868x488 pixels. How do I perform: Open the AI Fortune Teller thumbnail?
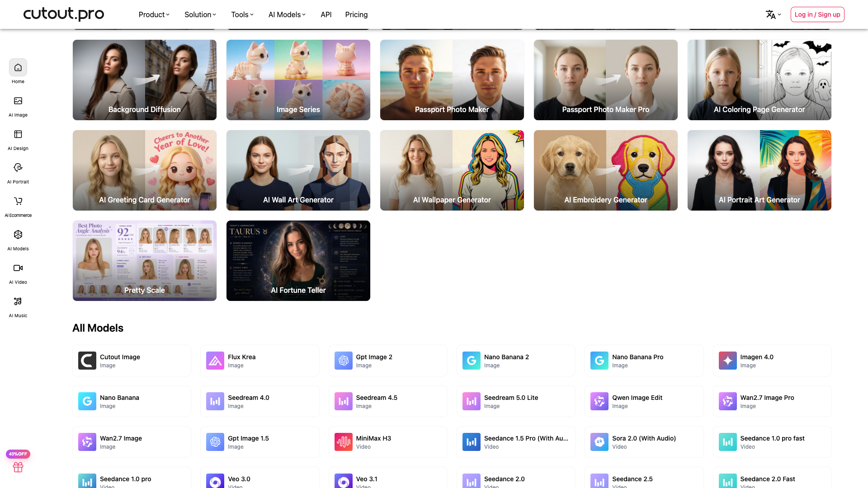coord(298,261)
